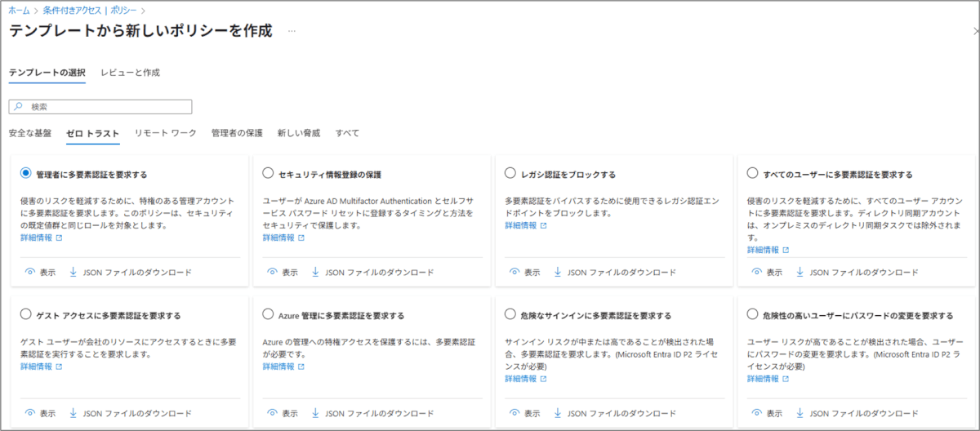This screenshot has height=431, width=980.
Task: Select 危険性の高いユーザーにパスワードの変更 radio button
Action: coord(752,314)
